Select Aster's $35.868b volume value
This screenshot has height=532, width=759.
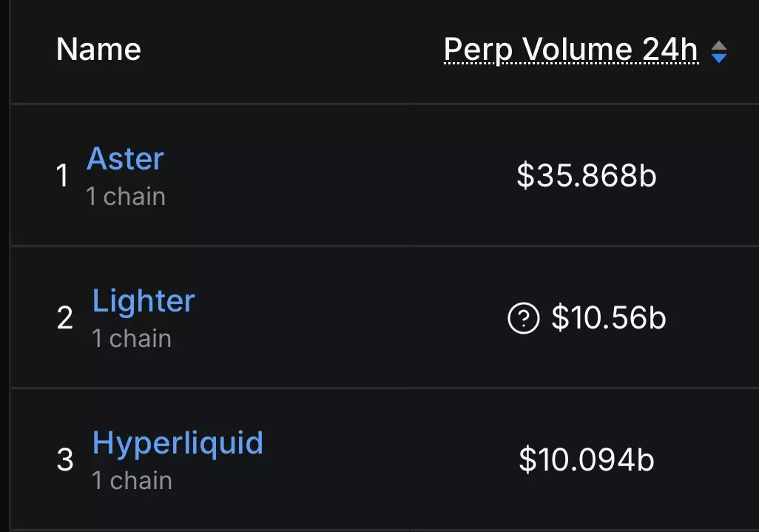click(x=586, y=175)
